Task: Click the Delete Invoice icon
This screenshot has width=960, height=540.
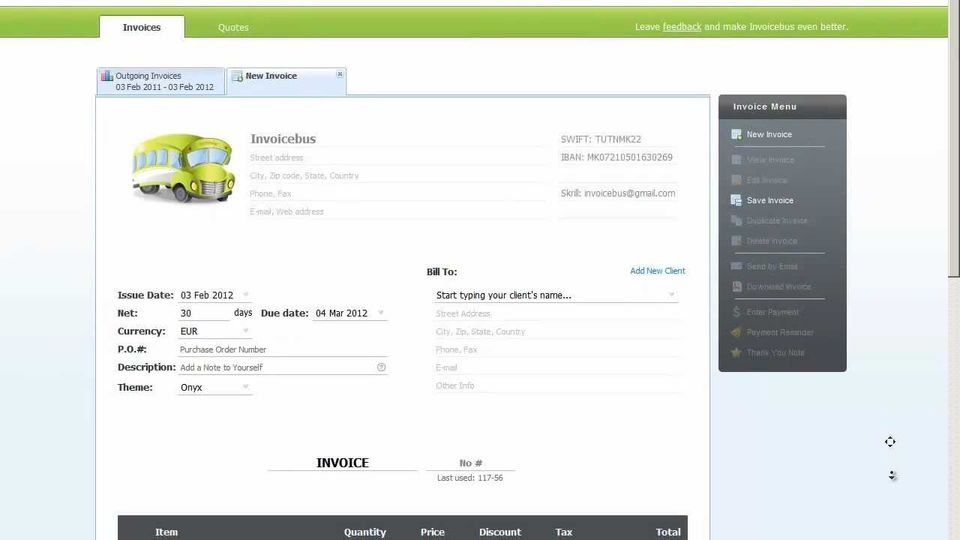Action: 737,241
